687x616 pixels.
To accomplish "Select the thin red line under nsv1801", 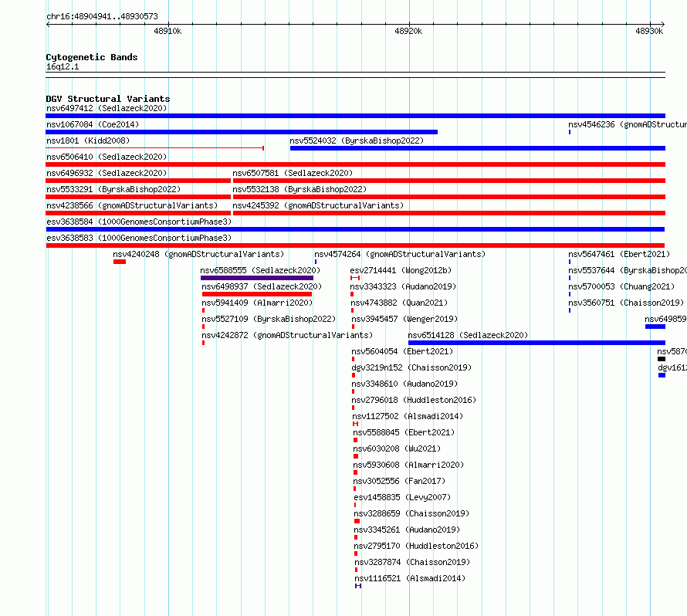I will (154, 148).
